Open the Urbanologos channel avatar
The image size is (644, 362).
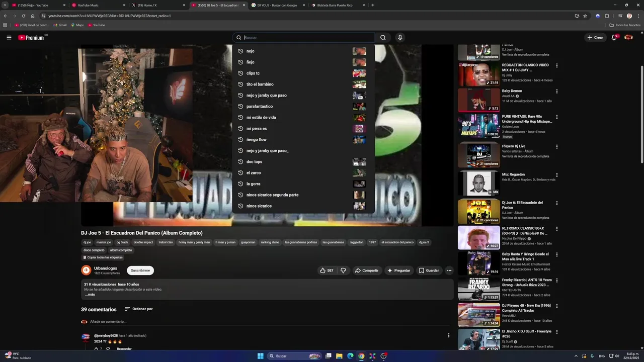pos(86,270)
